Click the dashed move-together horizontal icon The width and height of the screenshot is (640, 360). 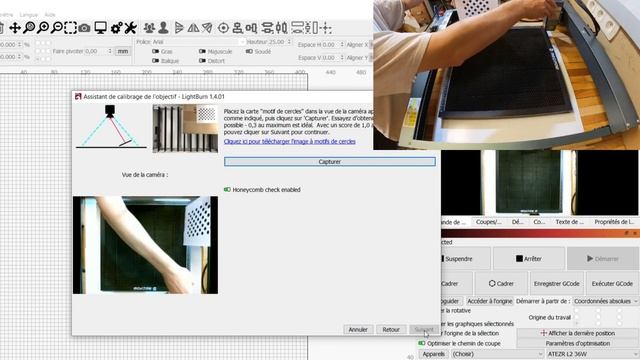[x=298, y=28]
